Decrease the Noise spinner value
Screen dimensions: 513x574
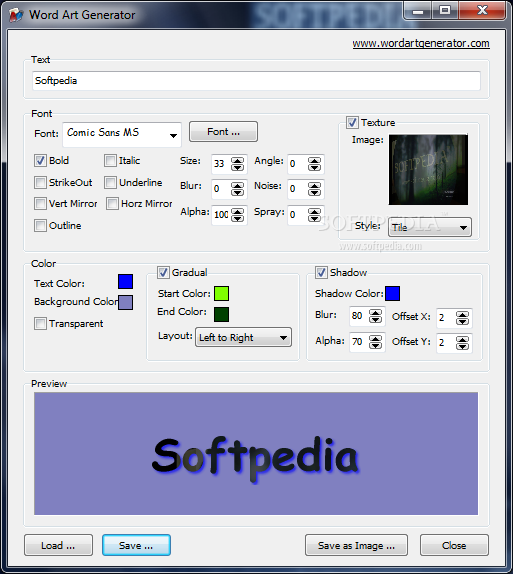pos(315,193)
